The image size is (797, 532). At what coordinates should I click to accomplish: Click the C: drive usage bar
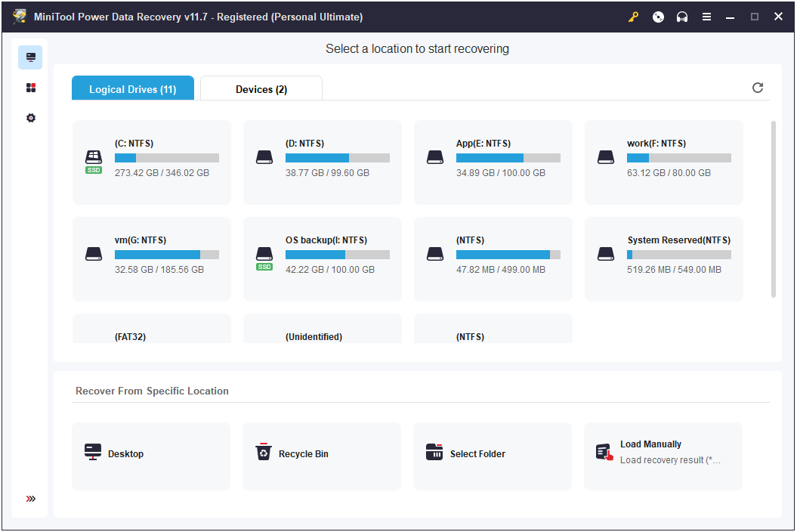tap(167, 158)
